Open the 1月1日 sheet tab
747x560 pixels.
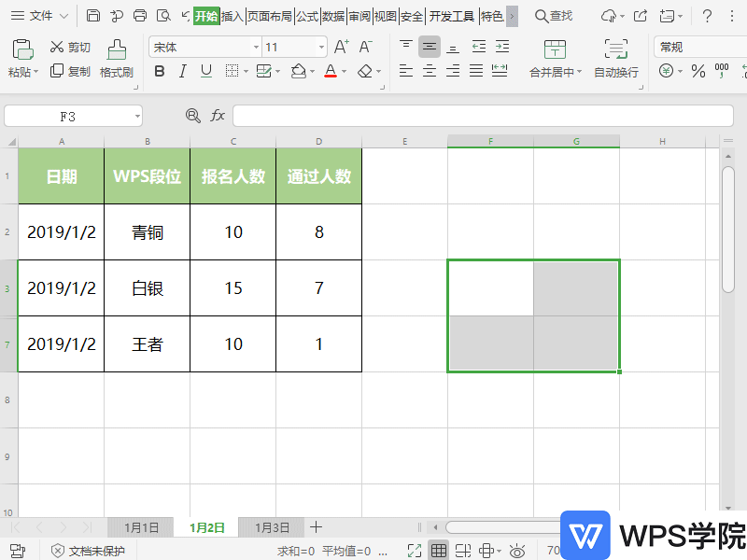click(141, 527)
